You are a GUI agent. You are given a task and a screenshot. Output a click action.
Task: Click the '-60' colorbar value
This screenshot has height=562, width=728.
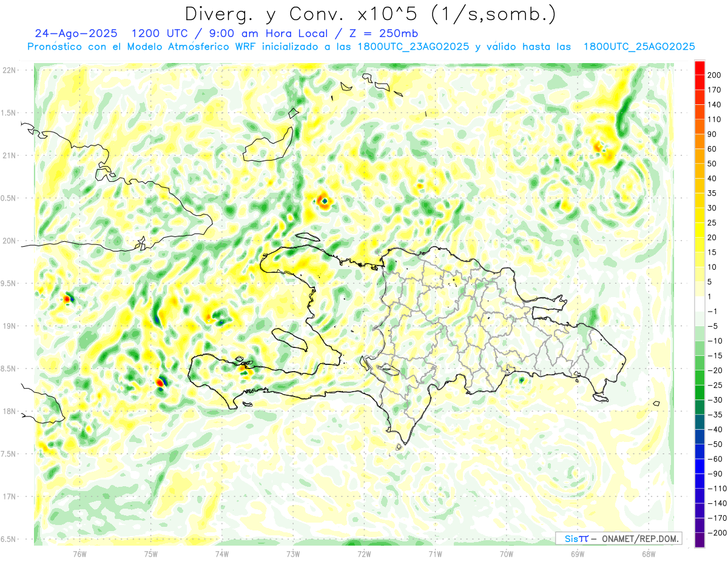click(x=714, y=458)
